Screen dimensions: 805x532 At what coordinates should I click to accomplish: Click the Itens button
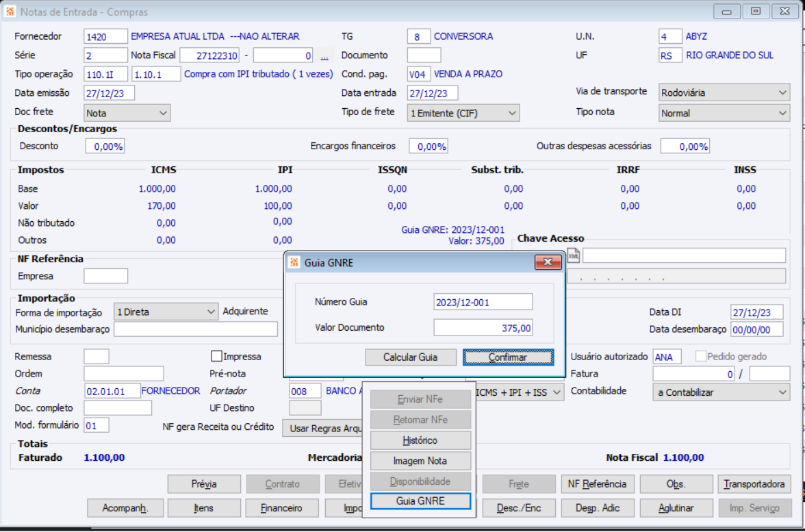pyautogui.click(x=204, y=508)
